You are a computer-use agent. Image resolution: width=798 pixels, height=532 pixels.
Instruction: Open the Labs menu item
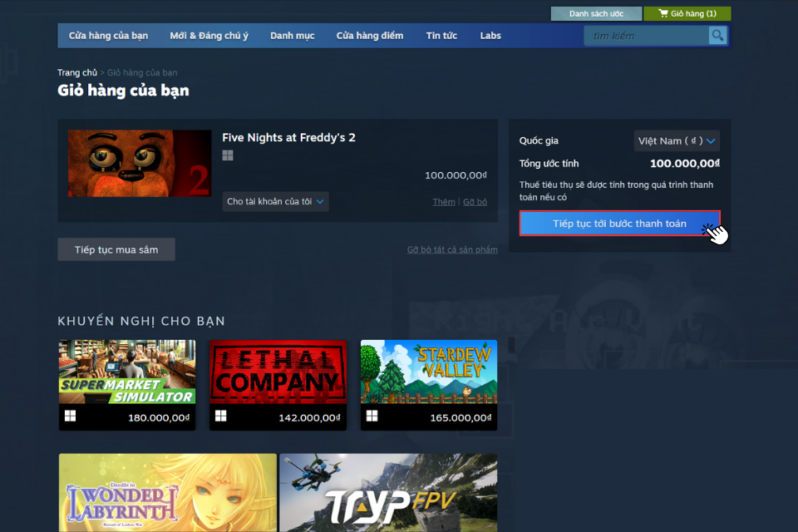click(490, 36)
